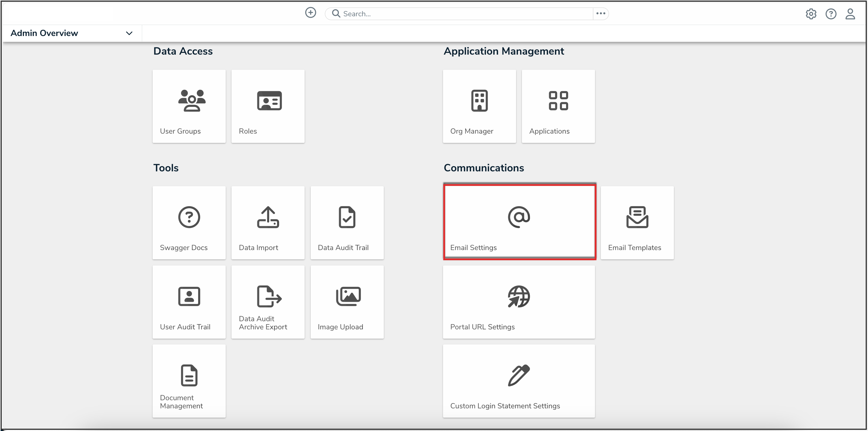Open the Applications grid icon
This screenshot has width=868, height=431.
click(558, 101)
